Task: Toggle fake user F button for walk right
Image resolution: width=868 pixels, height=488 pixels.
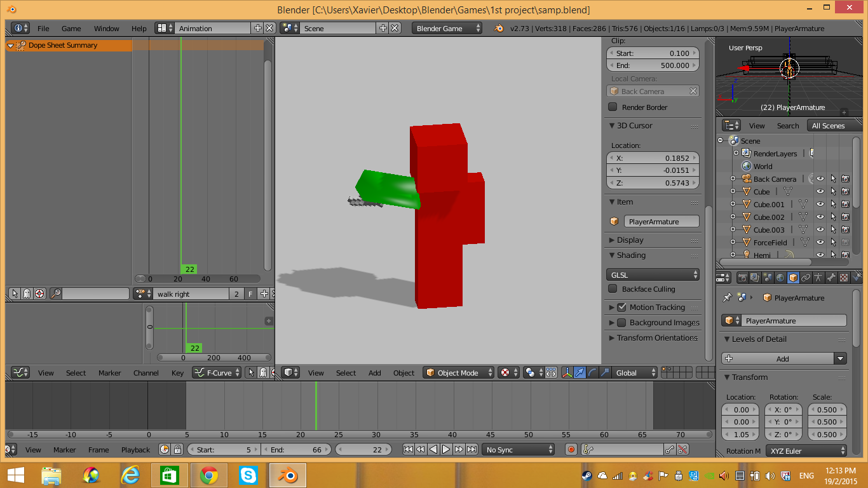Action: [250, 294]
